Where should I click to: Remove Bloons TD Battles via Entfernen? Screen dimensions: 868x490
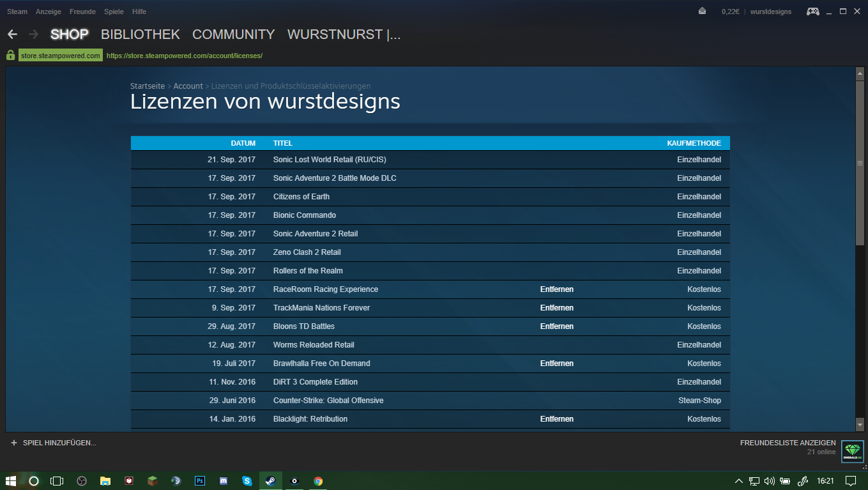tap(557, 326)
